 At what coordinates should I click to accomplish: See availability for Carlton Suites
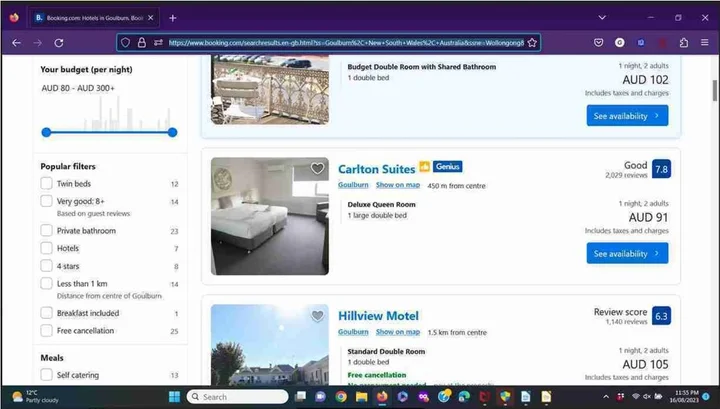point(627,253)
